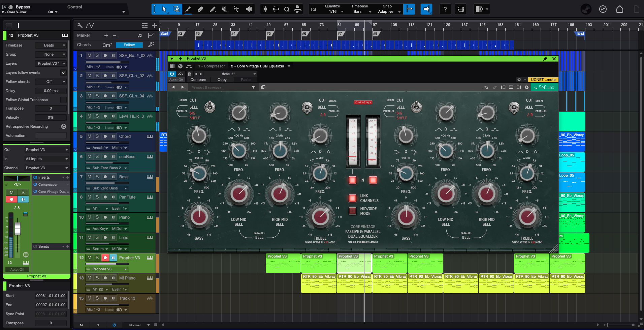Toggle monitor on the Piano track

(113, 217)
